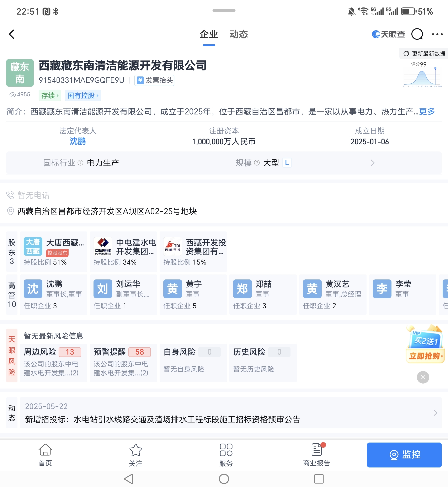Screen dimensions: 448x487
Task: Tap the help icon next to 规模
Action: coord(257,163)
